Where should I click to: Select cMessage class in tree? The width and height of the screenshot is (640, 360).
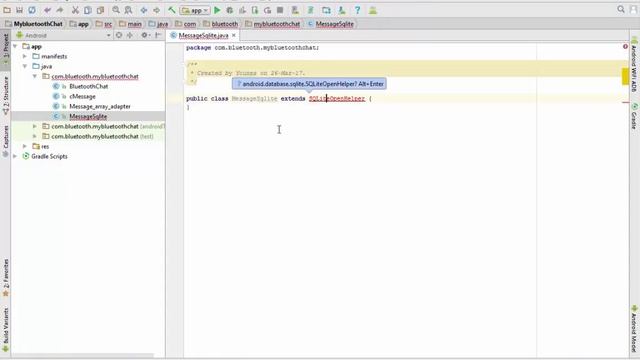click(82, 96)
